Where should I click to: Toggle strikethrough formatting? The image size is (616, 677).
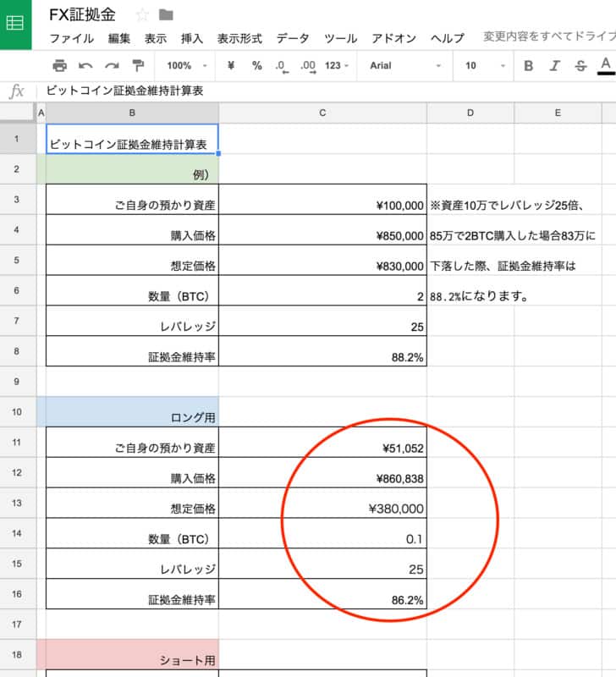point(581,66)
